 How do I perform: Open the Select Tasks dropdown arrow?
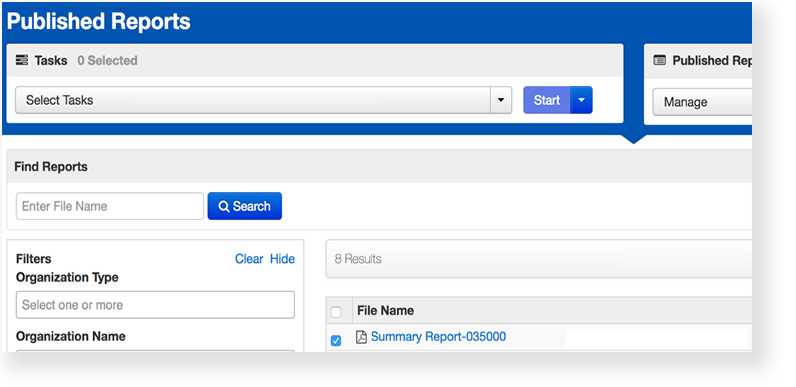point(501,100)
